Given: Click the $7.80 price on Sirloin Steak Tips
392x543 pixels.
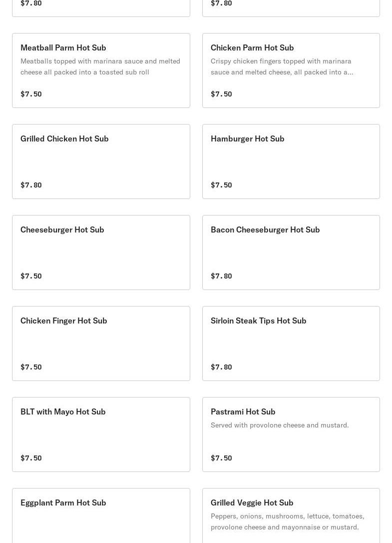Looking at the screenshot, I should [221, 367].
